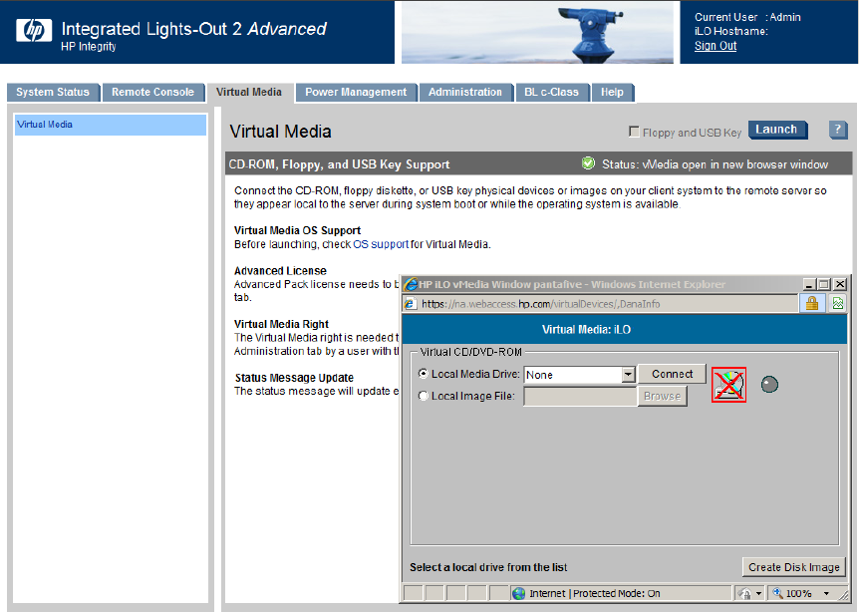
Task: Enable the Floppy and USB Key checkbox
Action: (634, 132)
